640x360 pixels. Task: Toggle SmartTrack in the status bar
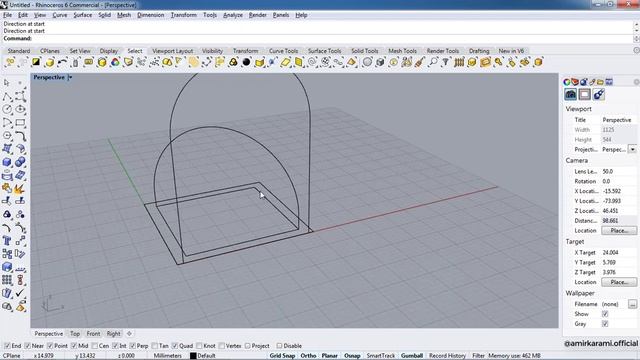380,356
